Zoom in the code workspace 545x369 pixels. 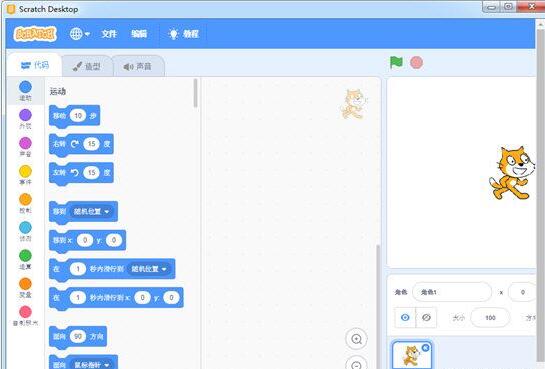[357, 339]
